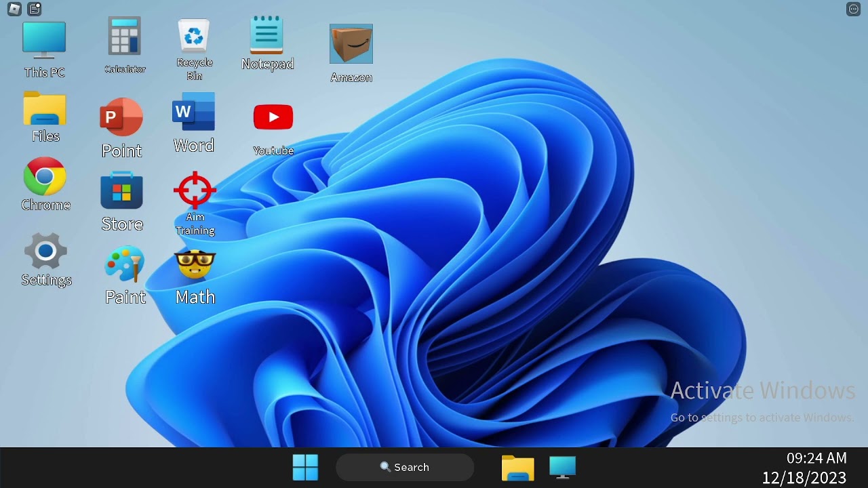Open the Store desktop icon

pos(121,190)
